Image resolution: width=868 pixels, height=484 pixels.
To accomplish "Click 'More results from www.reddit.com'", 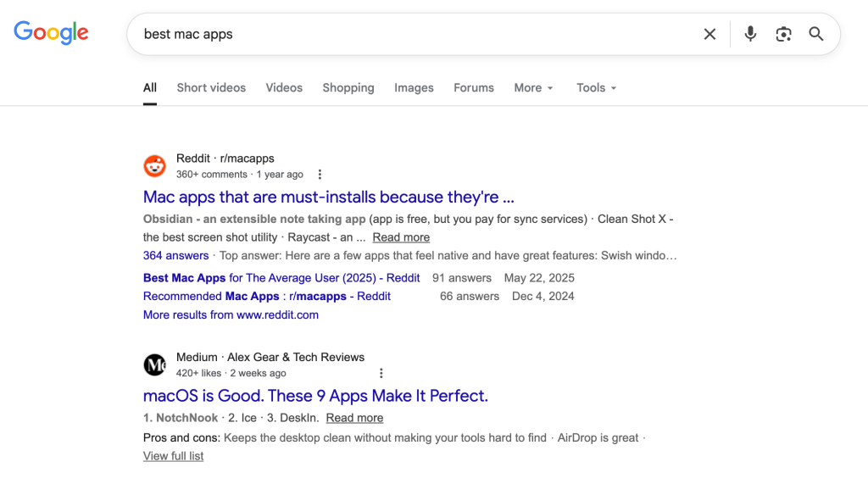I will 231,315.
